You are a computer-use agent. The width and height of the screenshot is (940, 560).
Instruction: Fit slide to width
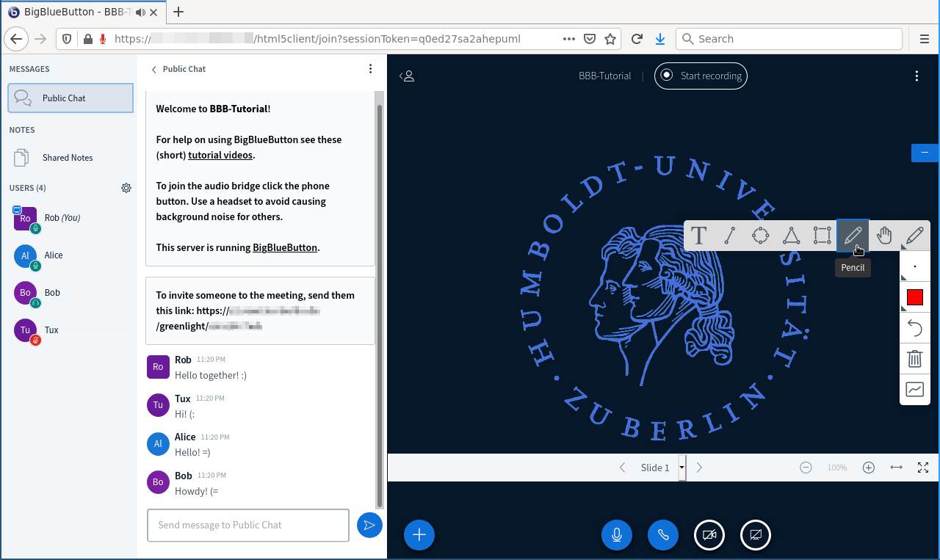[x=896, y=468]
